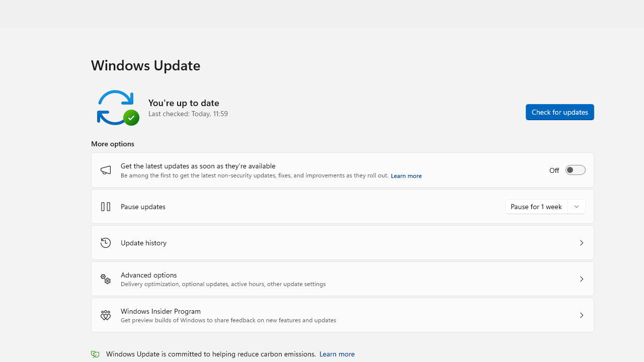
Task: Click the green leaf carbon emissions icon
Action: point(95,354)
